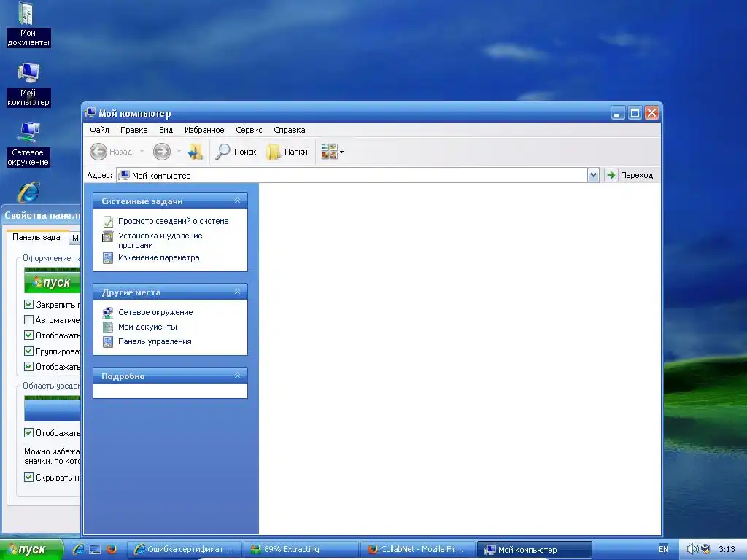The height and width of the screenshot is (560, 747).
Task: Select Мой компьютер desktop icon
Action: (x=28, y=85)
